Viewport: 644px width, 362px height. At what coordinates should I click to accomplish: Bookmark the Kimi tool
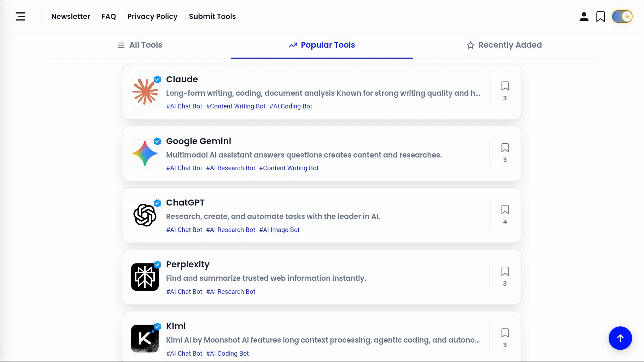[x=505, y=333]
